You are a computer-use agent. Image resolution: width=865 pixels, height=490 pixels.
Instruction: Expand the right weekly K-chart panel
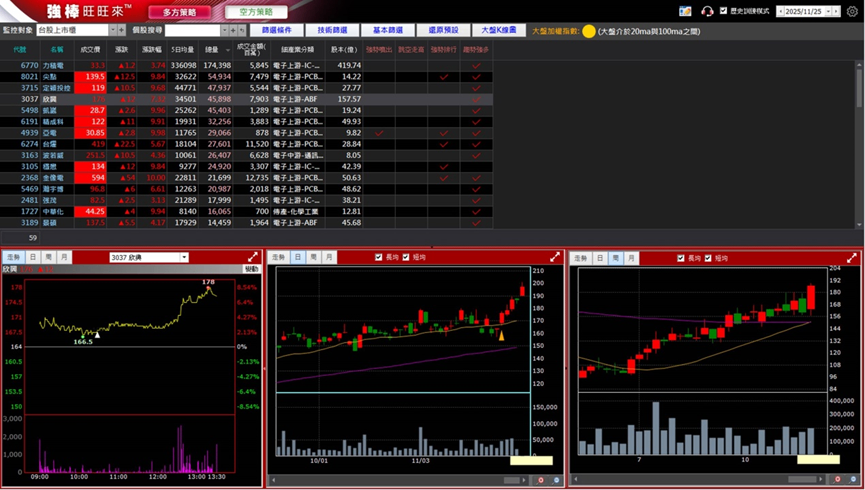tap(852, 258)
